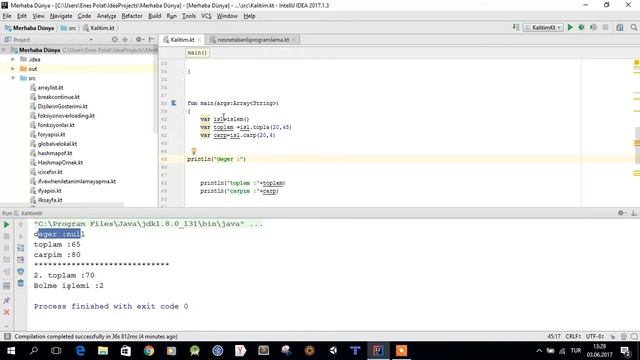Restore layout icon in Run panel sidebar
640x360 pixels.
tap(7, 286)
